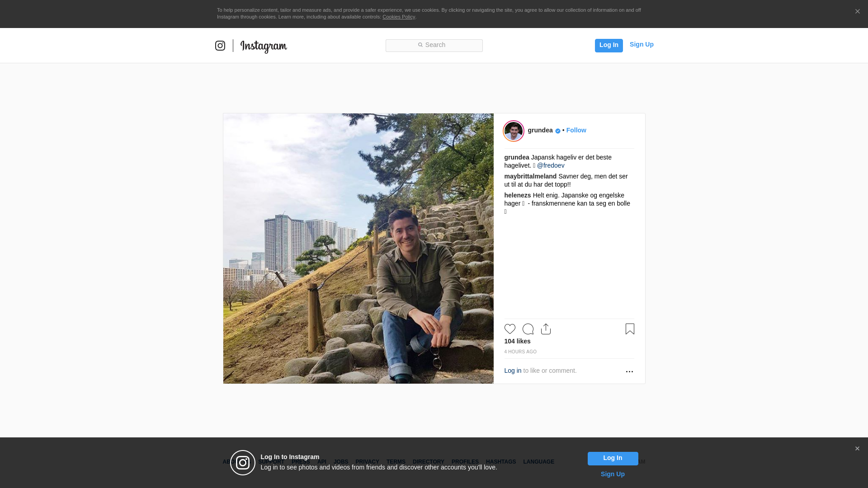Click the Search input field

click(434, 45)
